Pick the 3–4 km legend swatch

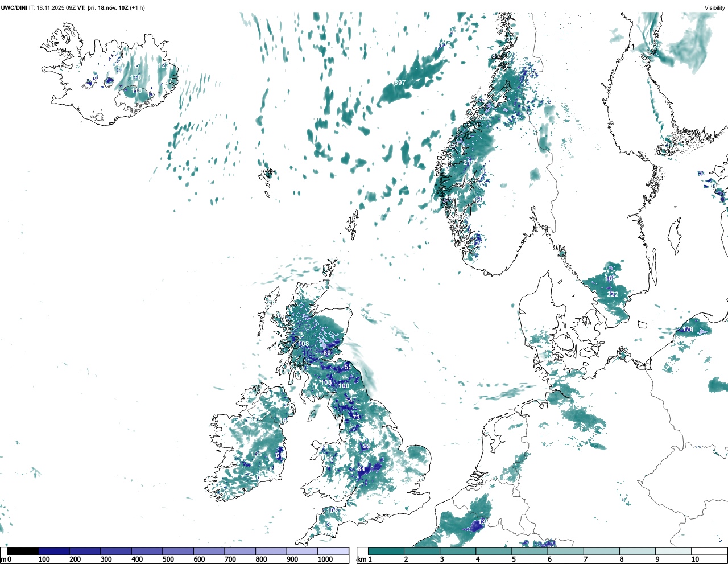tap(458, 551)
